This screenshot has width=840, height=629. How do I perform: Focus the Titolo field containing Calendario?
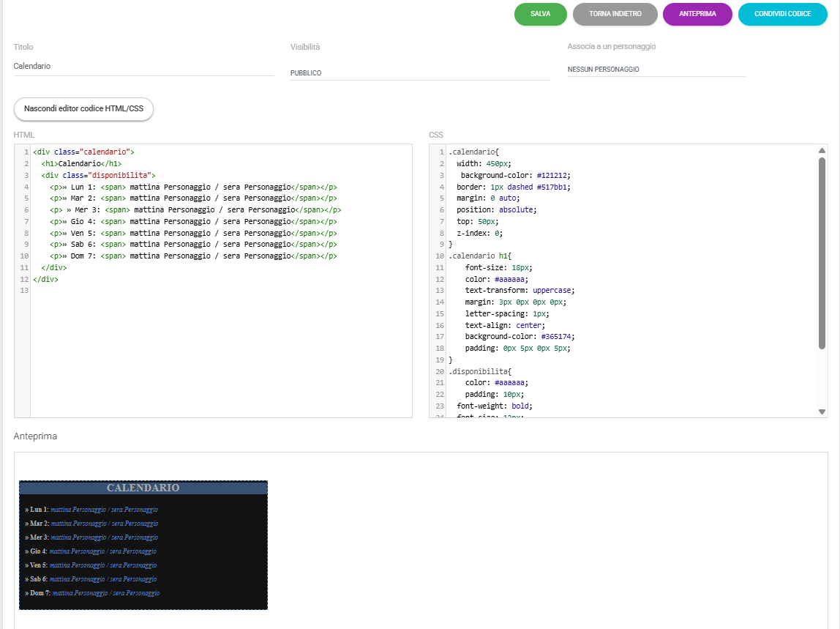tap(143, 67)
